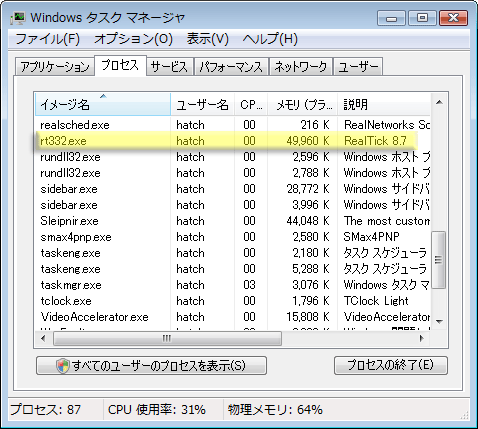Sort by CPU column header

click(x=251, y=105)
